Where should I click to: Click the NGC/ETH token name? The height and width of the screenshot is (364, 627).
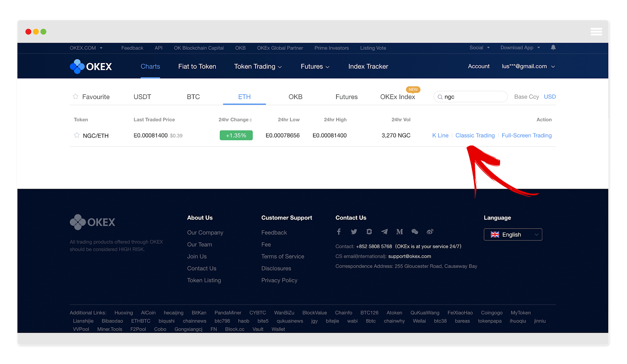96,136
